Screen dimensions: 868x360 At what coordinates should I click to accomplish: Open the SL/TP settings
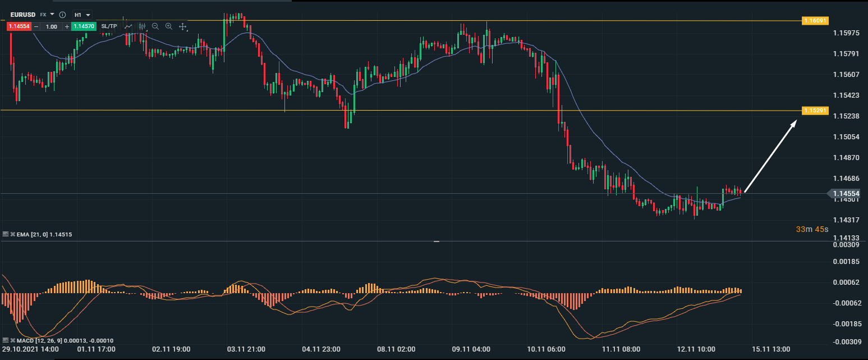coord(109,26)
